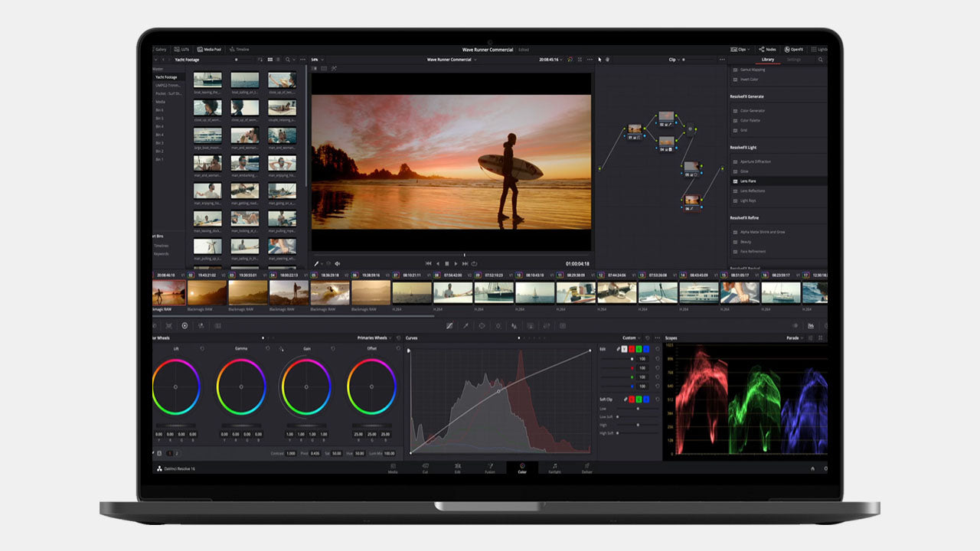Screen dimensions: 980x551
Task: Reset the Lift color wheel
Action: click(202, 348)
